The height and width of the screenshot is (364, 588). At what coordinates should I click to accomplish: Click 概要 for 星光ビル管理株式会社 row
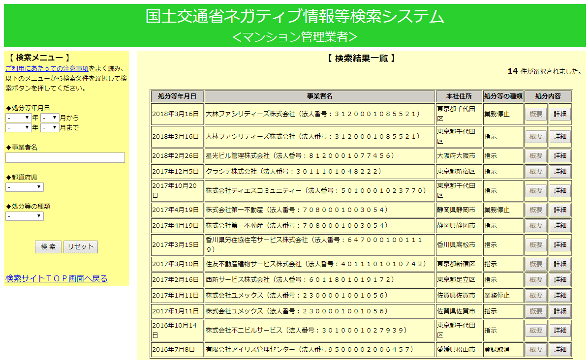click(x=536, y=156)
